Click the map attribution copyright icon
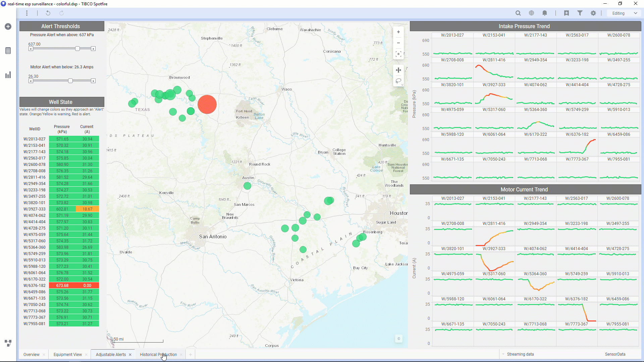Image resolution: width=644 pixels, height=362 pixels. tap(399, 339)
